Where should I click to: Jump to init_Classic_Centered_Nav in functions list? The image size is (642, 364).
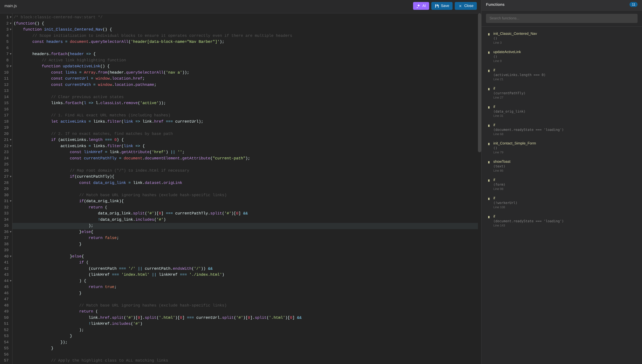515,33
